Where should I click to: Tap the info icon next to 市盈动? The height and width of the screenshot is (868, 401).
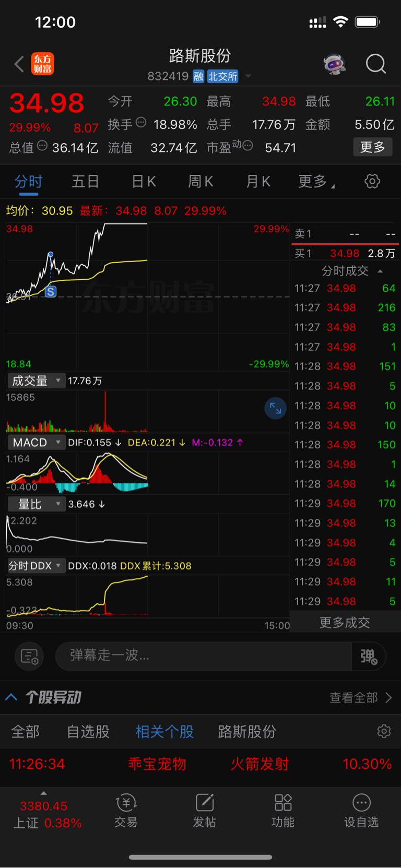coord(248,146)
